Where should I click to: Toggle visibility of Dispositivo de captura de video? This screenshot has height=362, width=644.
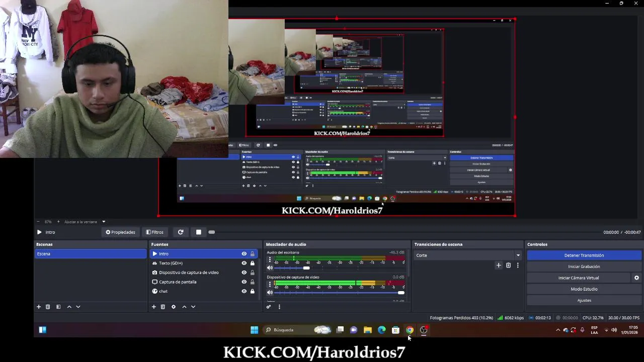click(x=244, y=273)
